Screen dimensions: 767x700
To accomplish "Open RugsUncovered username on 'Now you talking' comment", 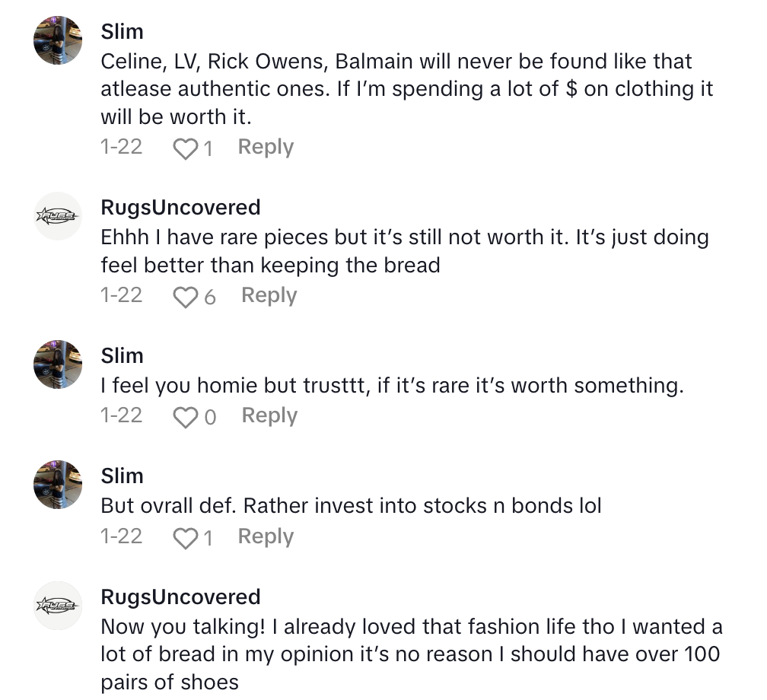I will coord(180,597).
